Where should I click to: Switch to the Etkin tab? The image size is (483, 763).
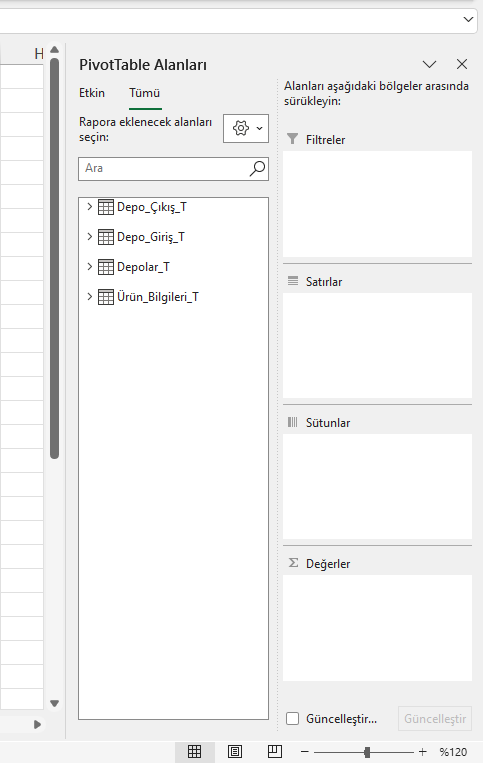tap(92, 93)
